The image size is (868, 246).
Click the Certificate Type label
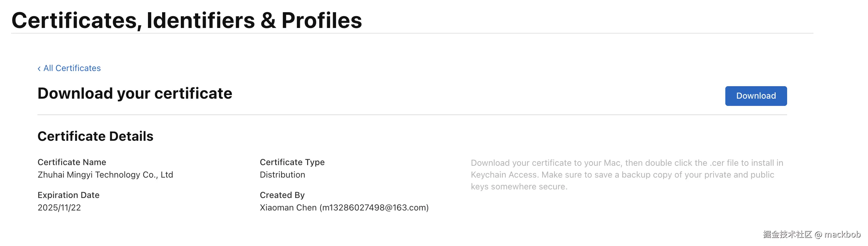(x=292, y=162)
